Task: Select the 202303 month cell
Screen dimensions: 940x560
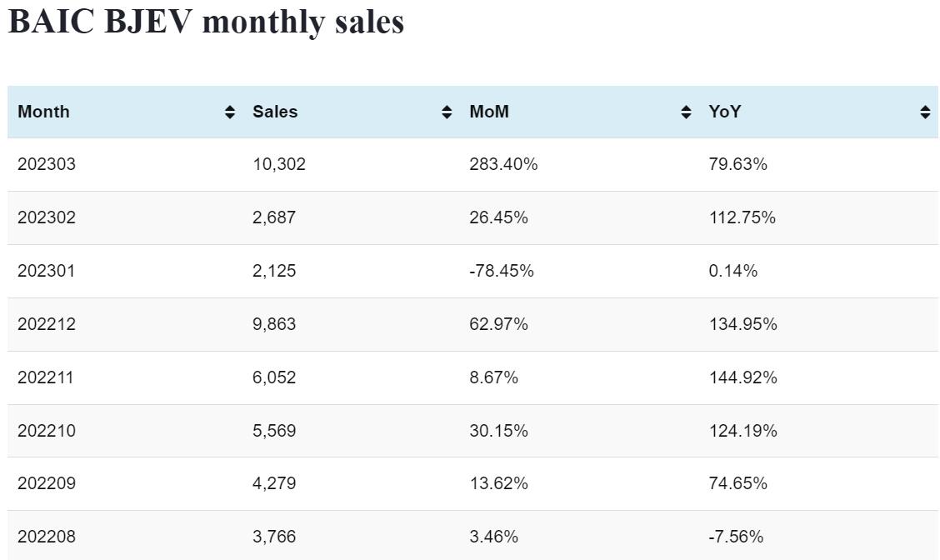Action: [47, 164]
